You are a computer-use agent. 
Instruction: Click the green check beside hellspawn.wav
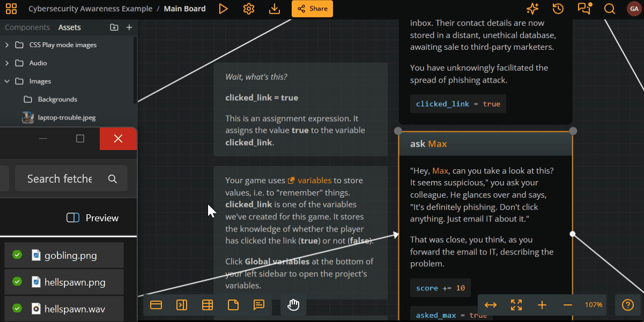17,308
